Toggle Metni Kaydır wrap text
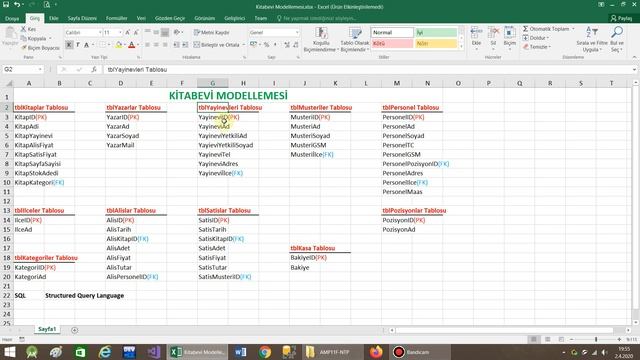Viewport: 640px width, 360px height. [x=211, y=32]
